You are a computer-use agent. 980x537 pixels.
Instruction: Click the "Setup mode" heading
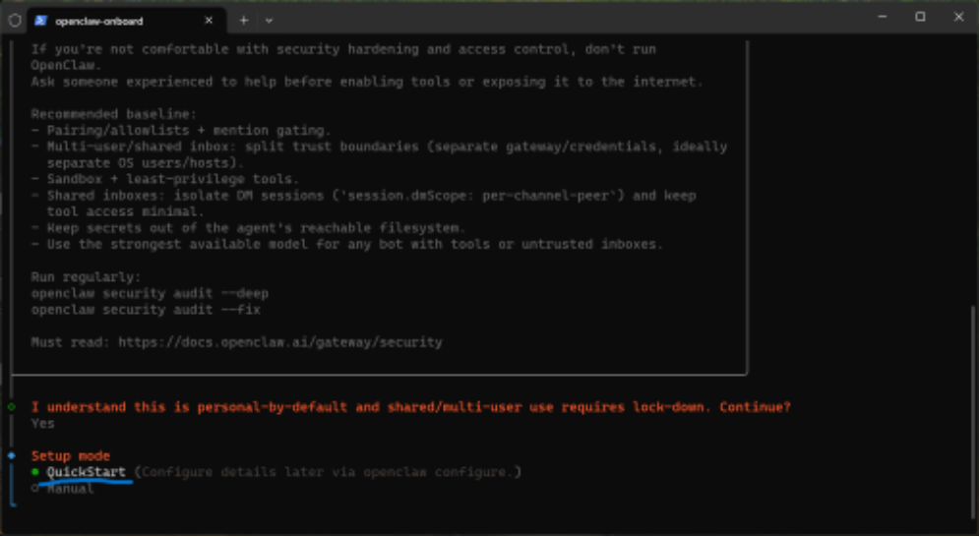pyautogui.click(x=70, y=455)
